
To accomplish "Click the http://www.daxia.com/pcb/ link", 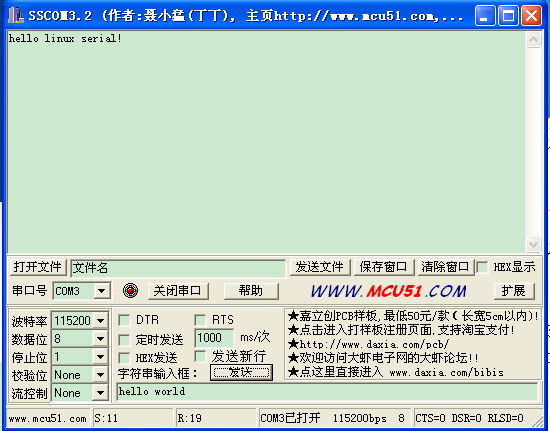I will tap(368, 344).
